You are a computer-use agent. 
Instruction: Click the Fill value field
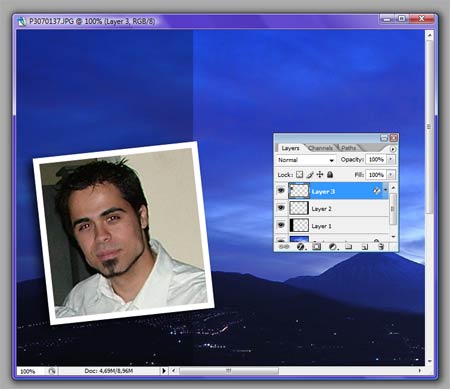pyautogui.click(x=376, y=174)
